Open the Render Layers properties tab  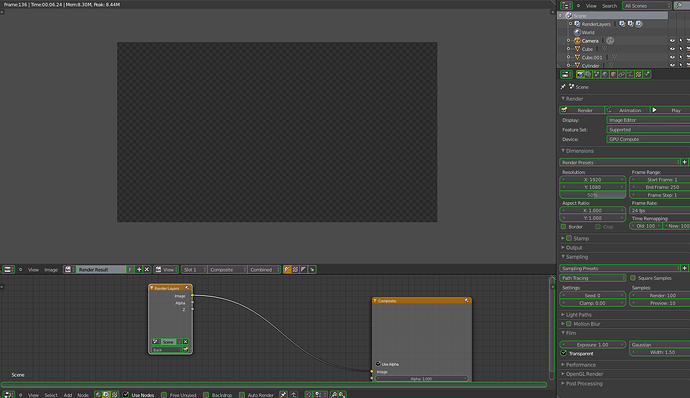[588, 74]
